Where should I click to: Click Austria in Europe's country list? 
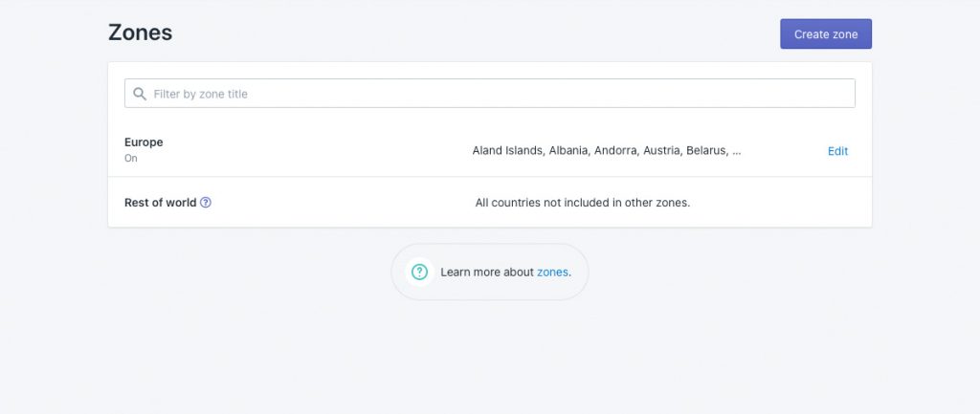[662, 150]
